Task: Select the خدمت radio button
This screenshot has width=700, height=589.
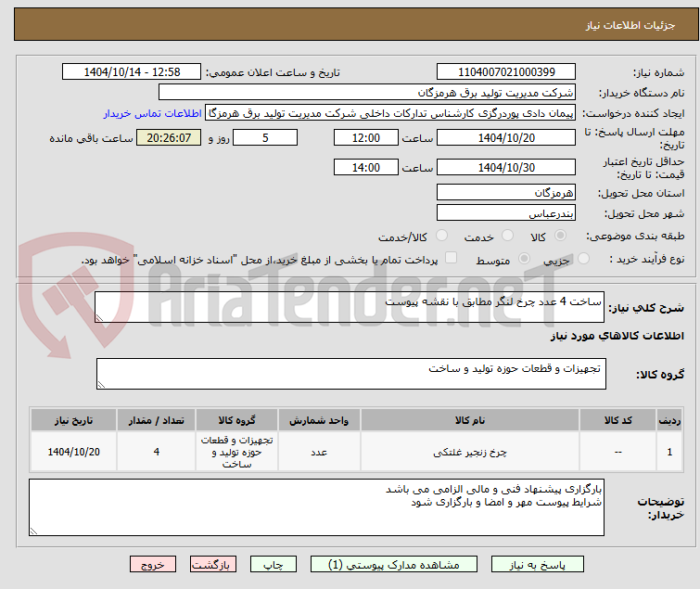Action: 507,236
